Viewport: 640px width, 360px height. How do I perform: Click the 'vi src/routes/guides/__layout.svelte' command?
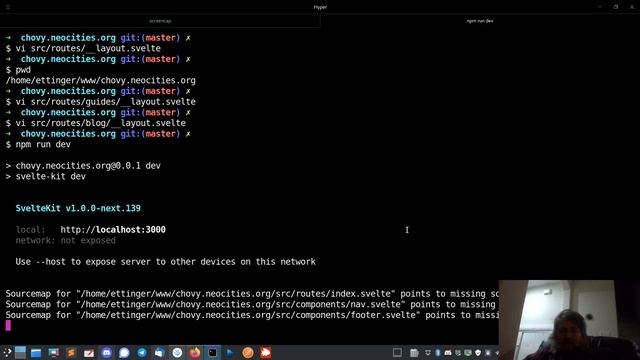(105, 102)
